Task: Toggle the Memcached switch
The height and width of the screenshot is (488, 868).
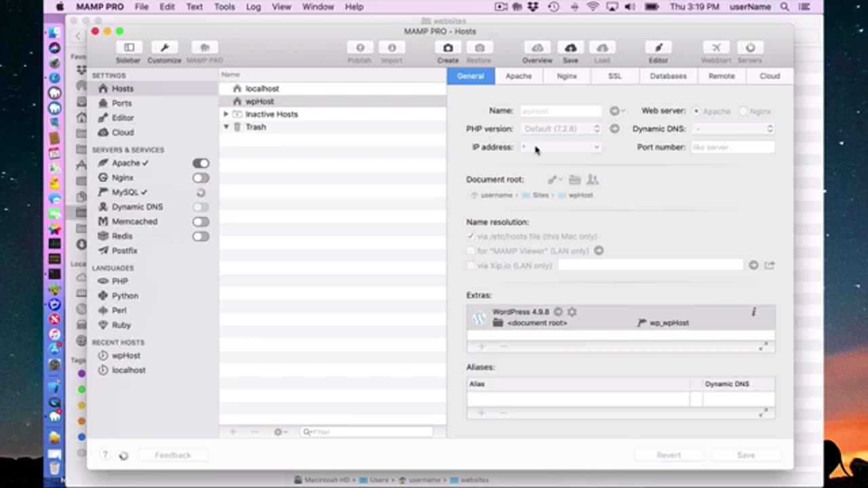Action: (201, 222)
